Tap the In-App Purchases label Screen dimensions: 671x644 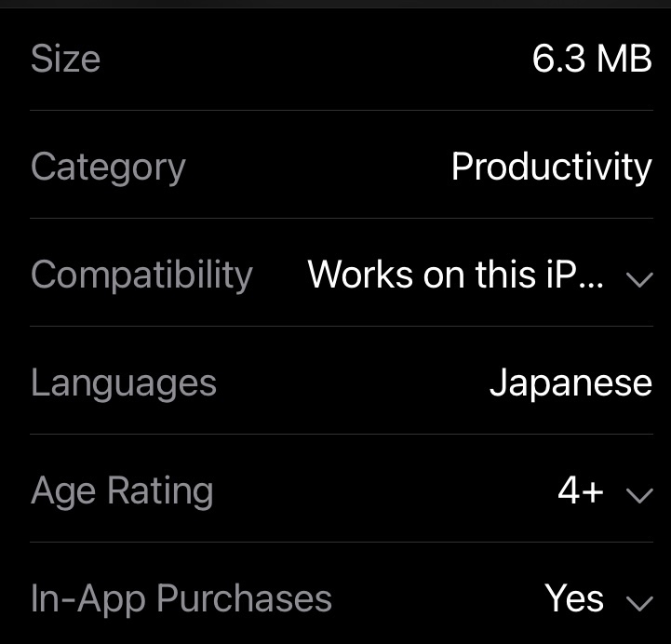181,599
